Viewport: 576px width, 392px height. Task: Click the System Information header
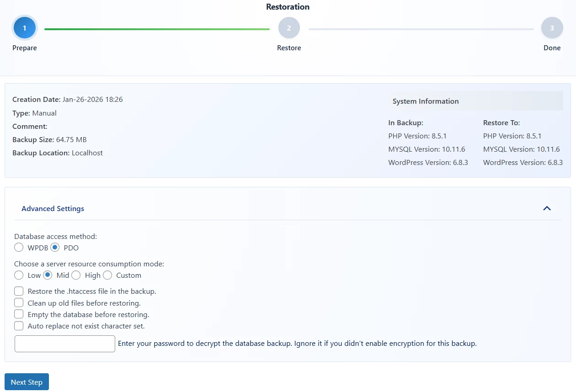[x=475, y=101]
